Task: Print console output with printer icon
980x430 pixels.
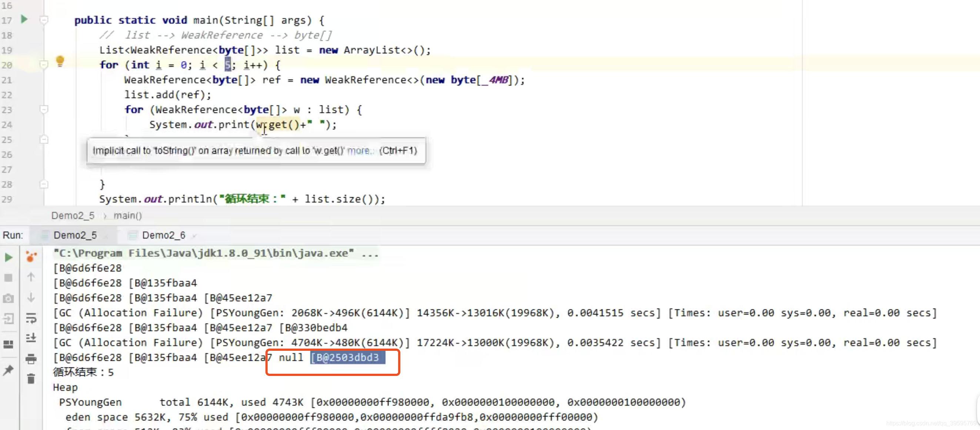Action: [31, 359]
